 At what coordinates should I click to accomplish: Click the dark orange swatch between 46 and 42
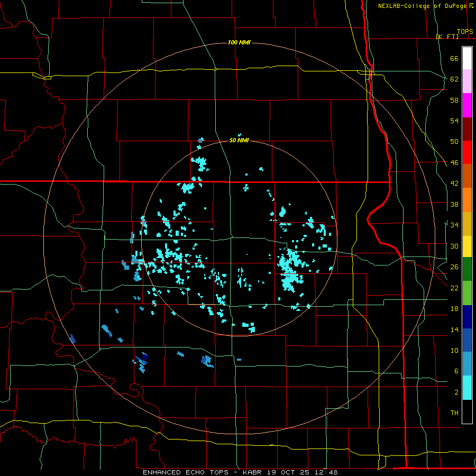467,176
